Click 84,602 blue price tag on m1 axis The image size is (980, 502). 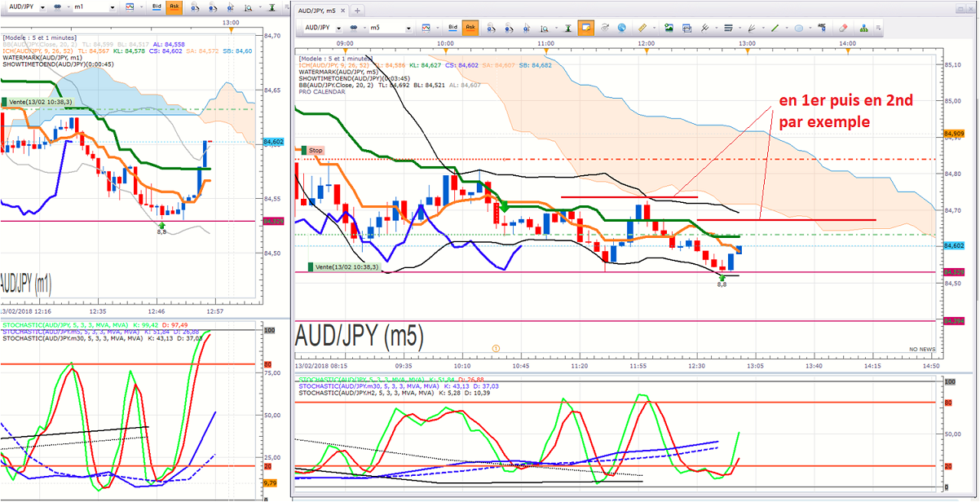pyautogui.click(x=273, y=141)
